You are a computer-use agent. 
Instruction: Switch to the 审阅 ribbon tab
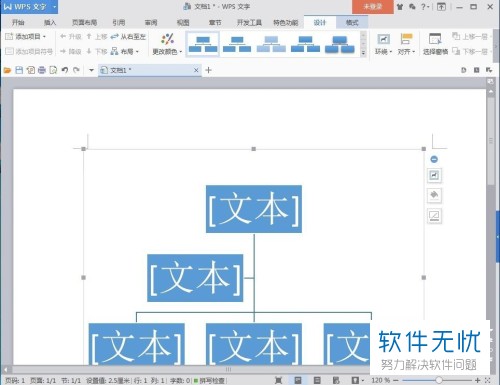[x=151, y=22]
